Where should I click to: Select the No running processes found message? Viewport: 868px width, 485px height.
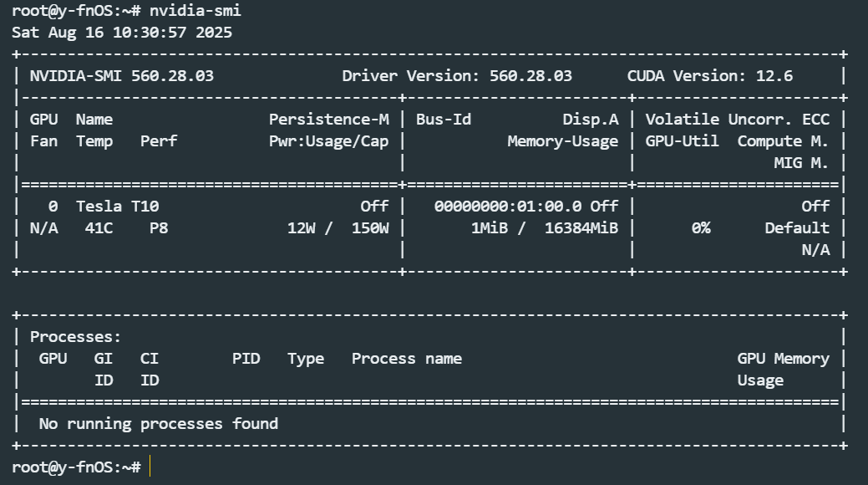pyautogui.click(x=158, y=424)
